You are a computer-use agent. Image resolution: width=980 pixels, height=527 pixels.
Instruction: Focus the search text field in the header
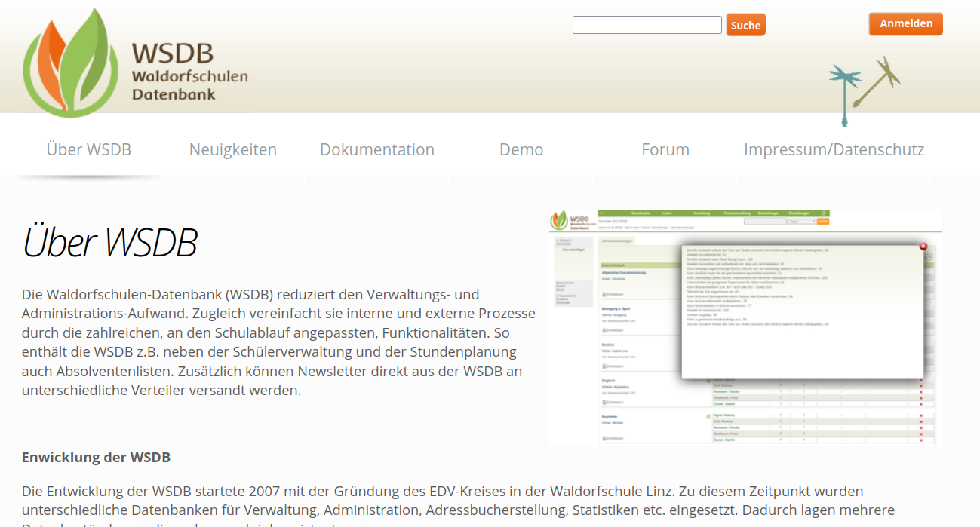click(647, 25)
